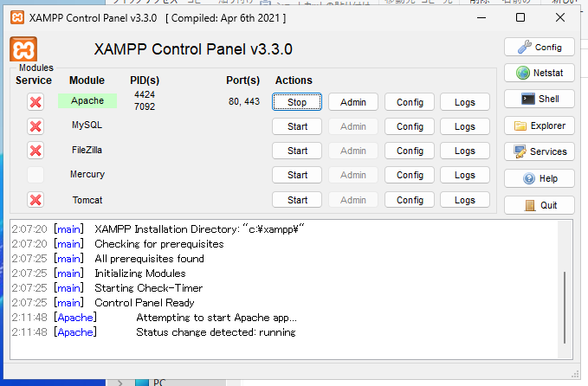Open Apache Admin page
Screen dimensions: 588x386
coord(353,102)
